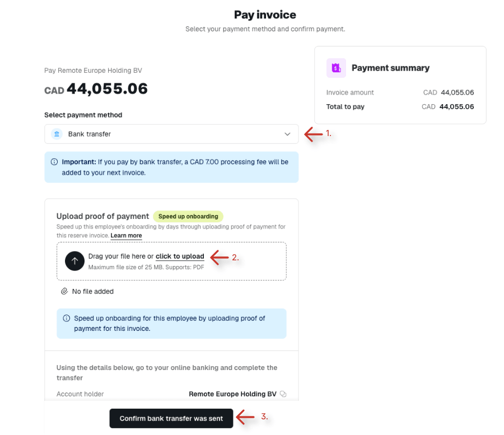Click the paperclip icon beside No file added
Image resolution: width=504 pixels, height=435 pixels.
[64, 291]
